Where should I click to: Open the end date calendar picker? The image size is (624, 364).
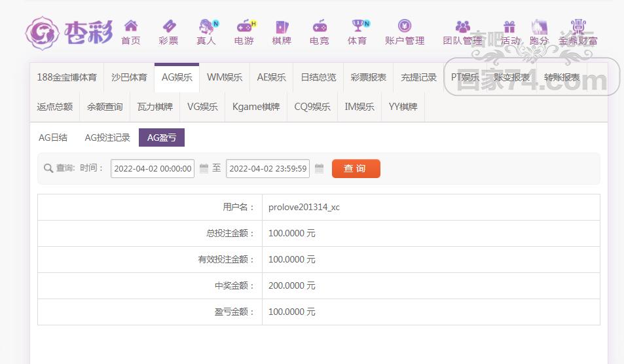click(x=319, y=169)
